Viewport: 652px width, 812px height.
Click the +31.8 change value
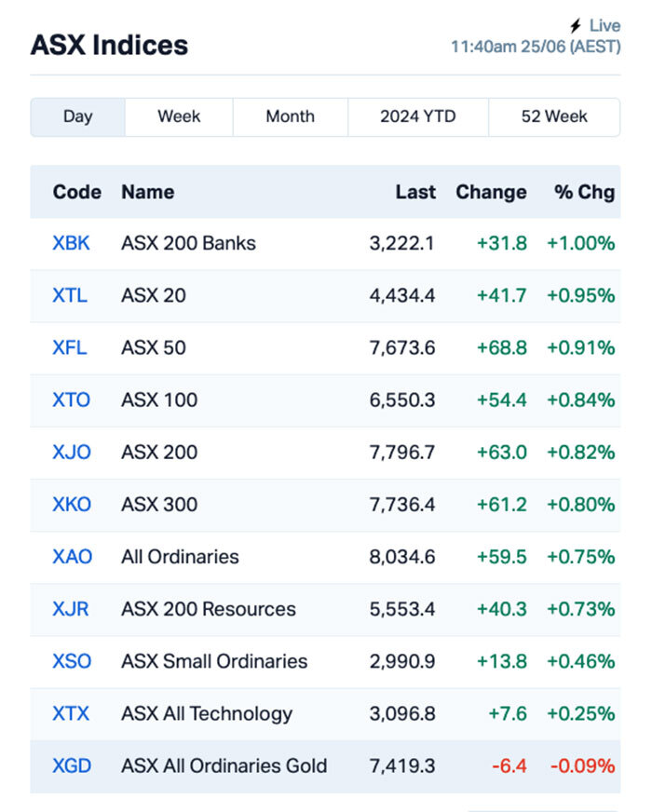pyautogui.click(x=502, y=243)
